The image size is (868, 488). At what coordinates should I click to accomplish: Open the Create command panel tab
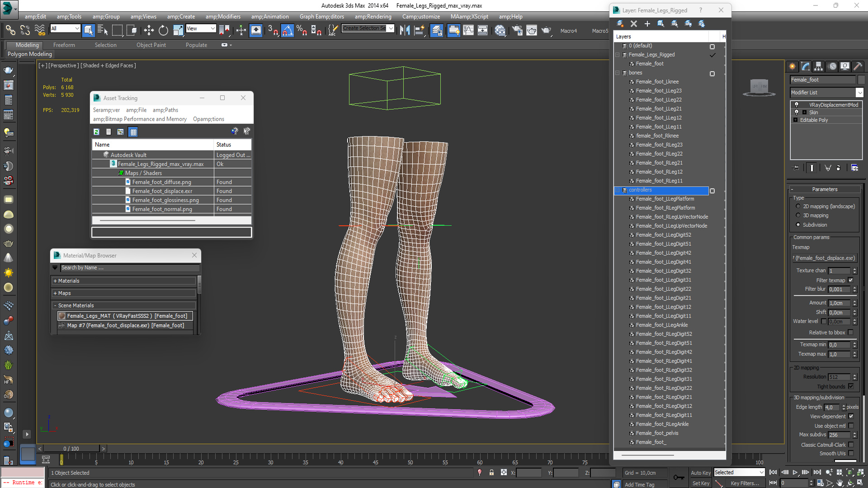pyautogui.click(x=793, y=66)
